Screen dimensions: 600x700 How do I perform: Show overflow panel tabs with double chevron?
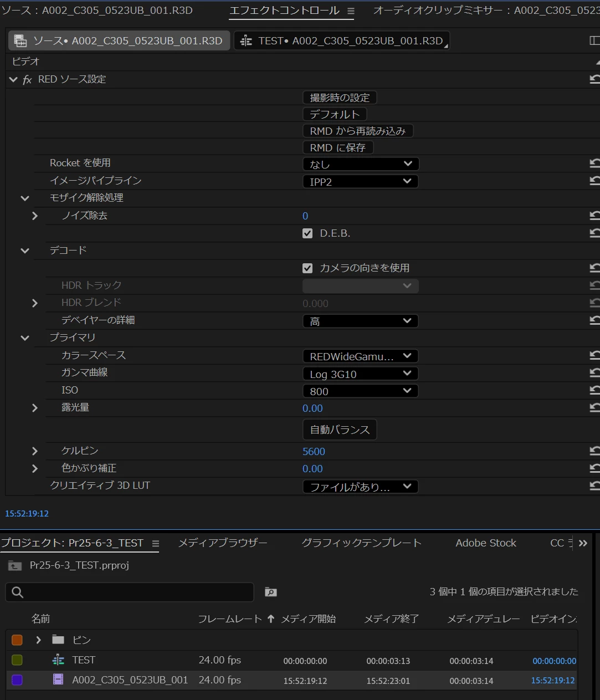click(583, 543)
